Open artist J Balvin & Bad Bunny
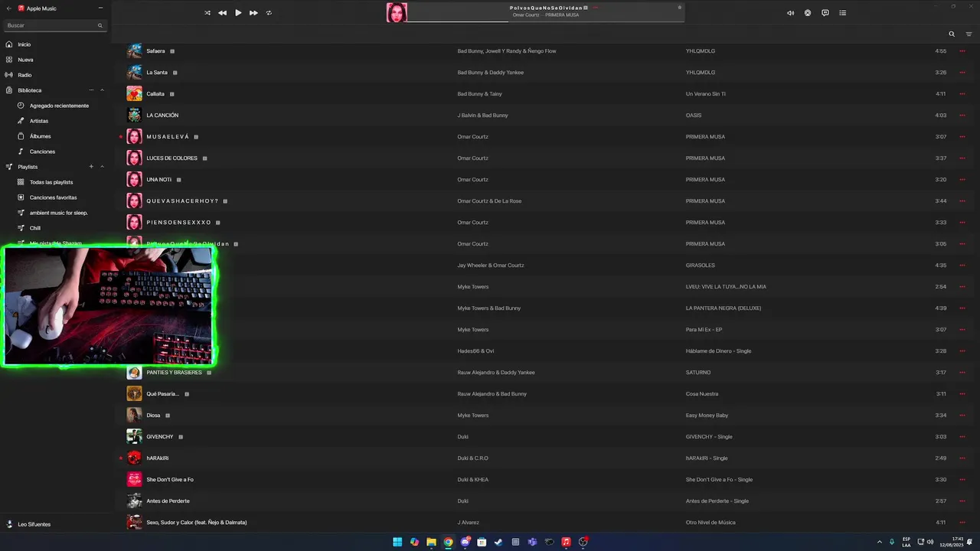 pyautogui.click(x=482, y=116)
